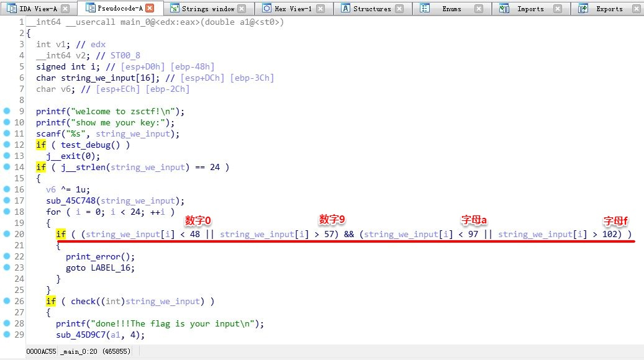Toggle breakpoint dot on line 26
The image size is (644, 360).
(x=7, y=301)
